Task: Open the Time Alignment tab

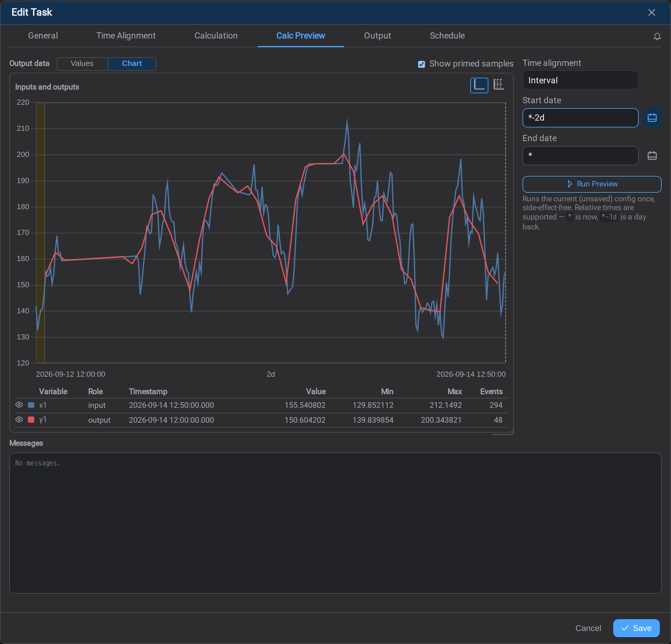Action: click(126, 36)
